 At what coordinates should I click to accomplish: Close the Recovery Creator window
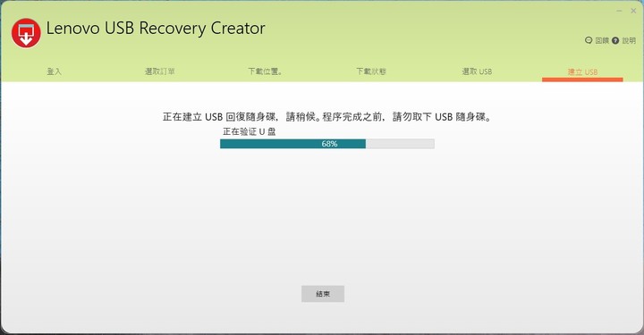point(633,11)
